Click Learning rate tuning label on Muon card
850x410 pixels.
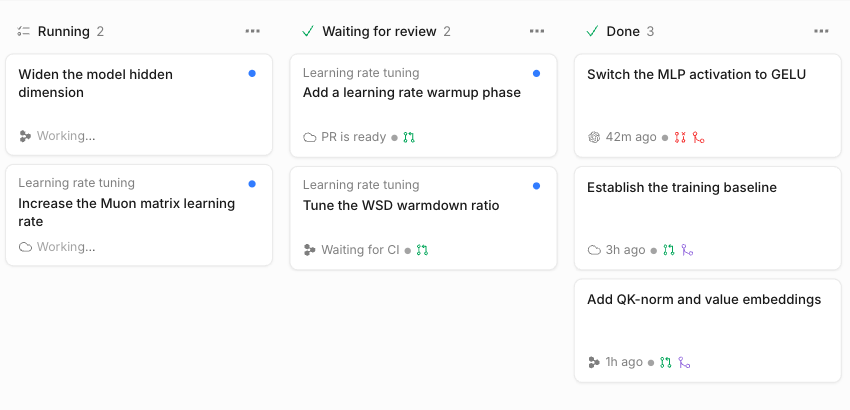[x=76, y=183]
